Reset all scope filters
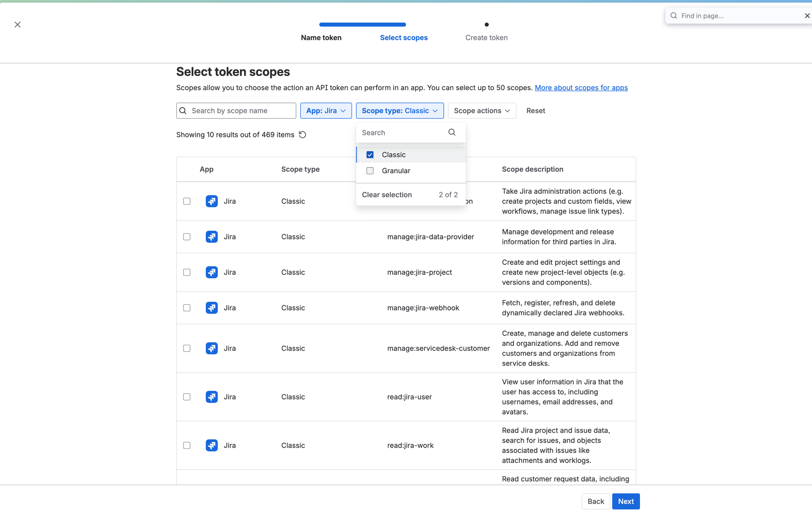Image resolution: width=812 pixels, height=516 pixels. pyautogui.click(x=536, y=111)
